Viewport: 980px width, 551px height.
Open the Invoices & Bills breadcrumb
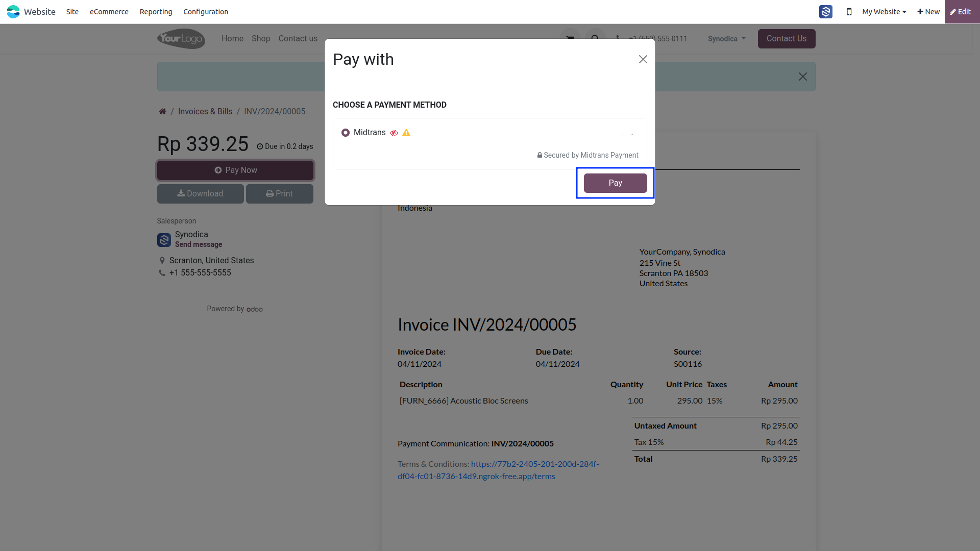(x=205, y=111)
